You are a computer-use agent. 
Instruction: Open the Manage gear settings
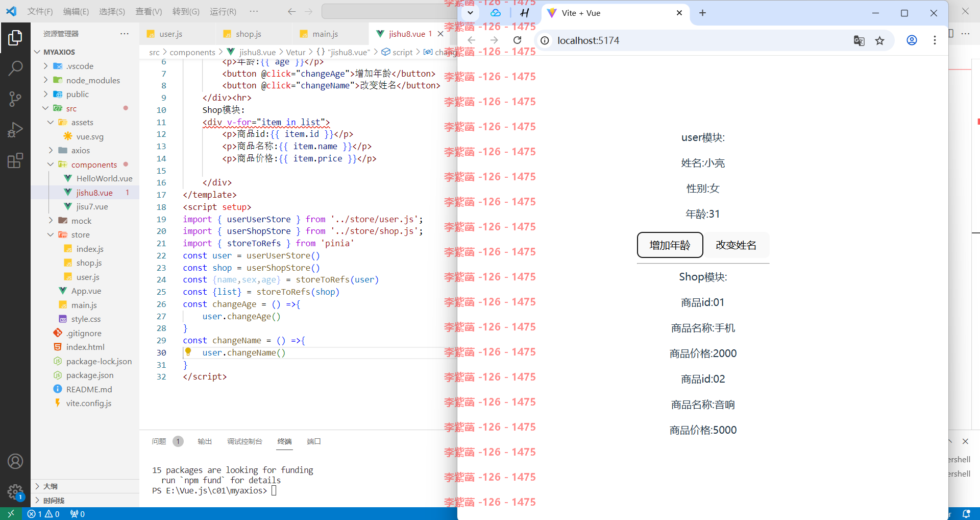[x=15, y=492]
